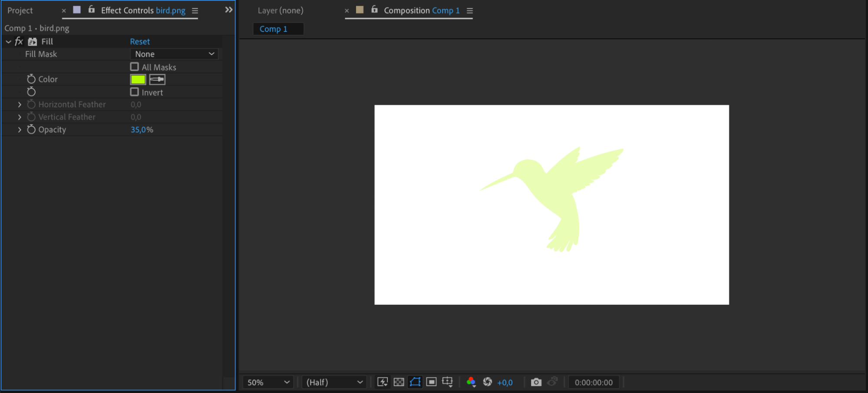Image resolution: width=868 pixels, height=393 pixels.
Task: Open the green Fill color swatch
Action: click(138, 79)
